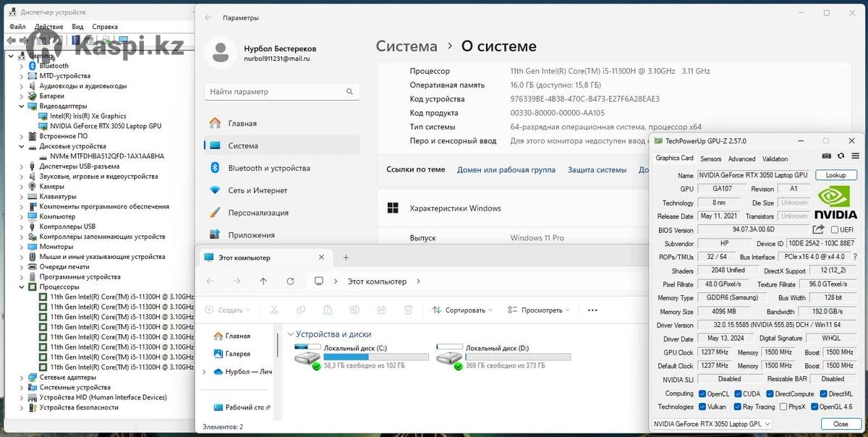
Task: Open the Действие menu
Action: (x=49, y=27)
